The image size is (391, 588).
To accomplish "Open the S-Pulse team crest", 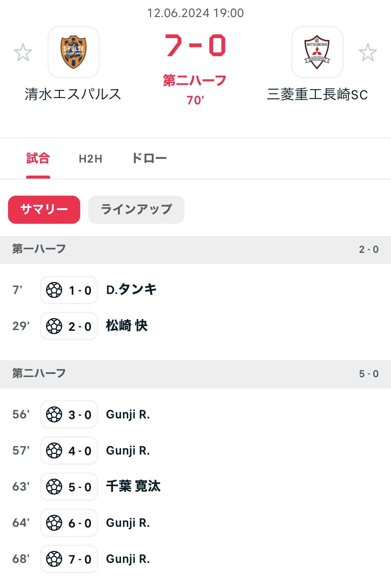I will [x=74, y=52].
